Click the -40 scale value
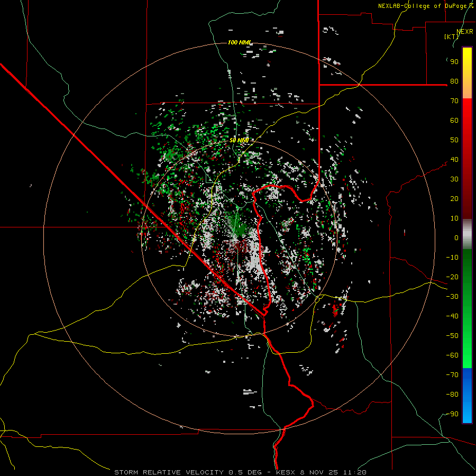The height and width of the screenshot is (476, 476). [x=452, y=316]
